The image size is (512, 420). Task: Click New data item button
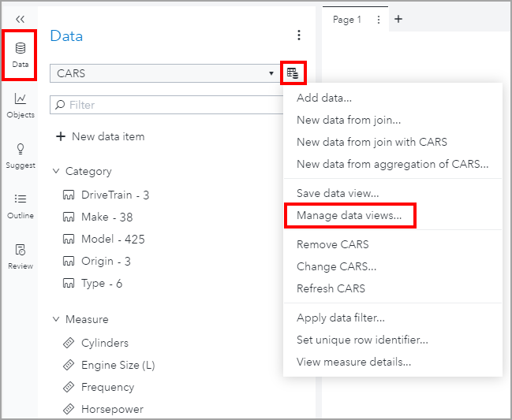[100, 136]
